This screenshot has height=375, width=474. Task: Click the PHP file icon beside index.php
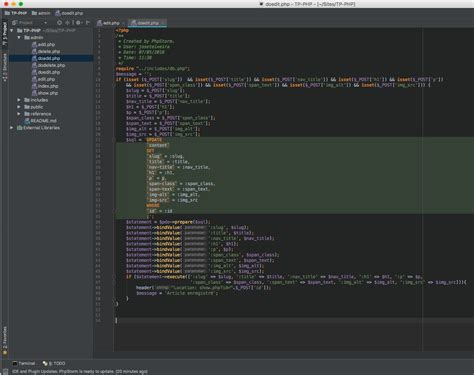(x=34, y=86)
